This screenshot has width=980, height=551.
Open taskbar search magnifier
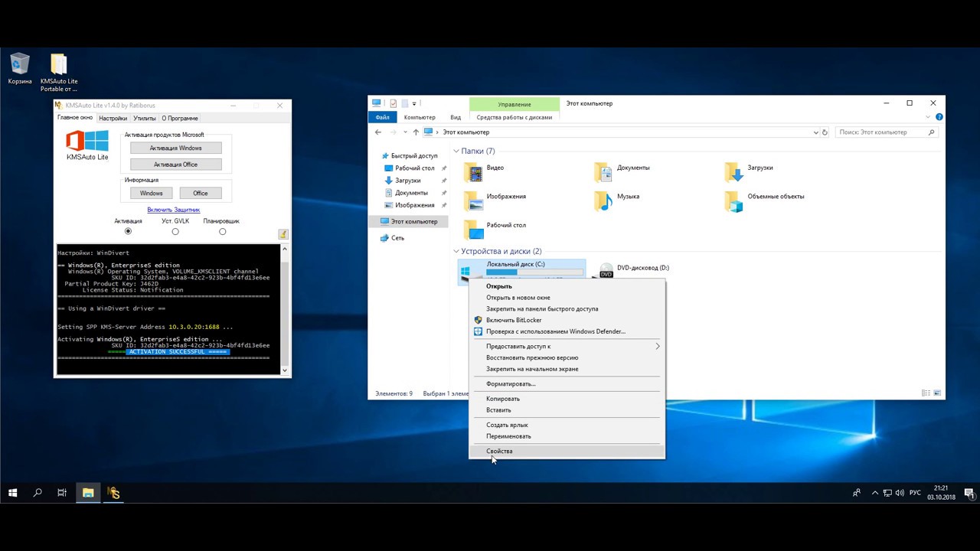point(38,493)
